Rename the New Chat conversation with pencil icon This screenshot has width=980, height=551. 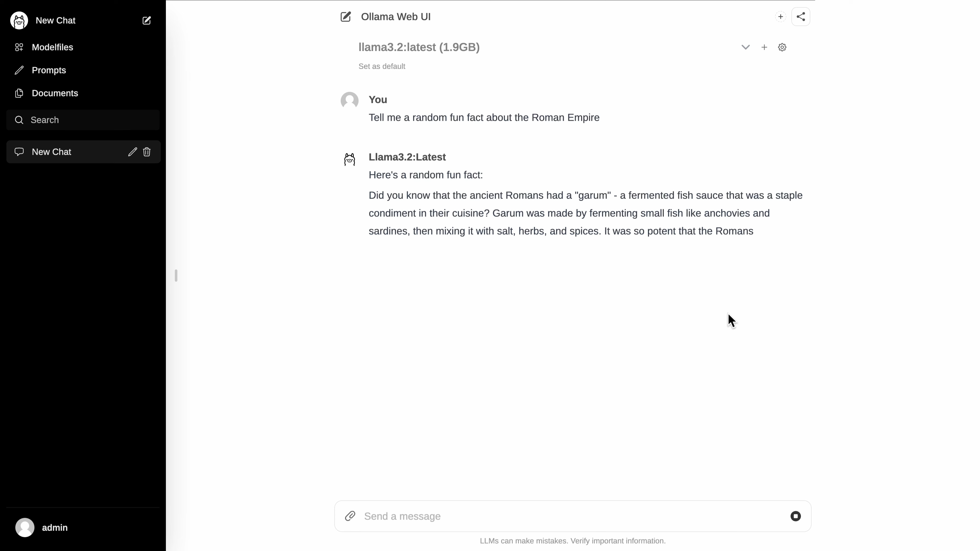click(x=132, y=152)
